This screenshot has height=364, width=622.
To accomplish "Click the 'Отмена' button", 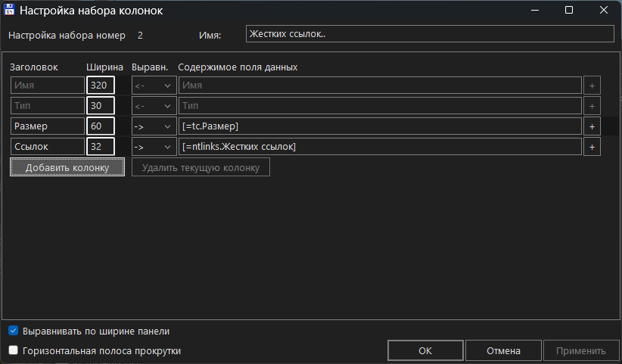I will [503, 350].
